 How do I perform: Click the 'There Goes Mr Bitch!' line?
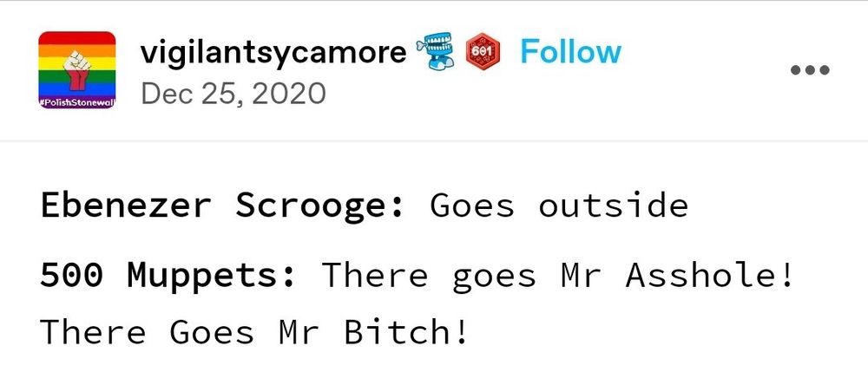254,332
